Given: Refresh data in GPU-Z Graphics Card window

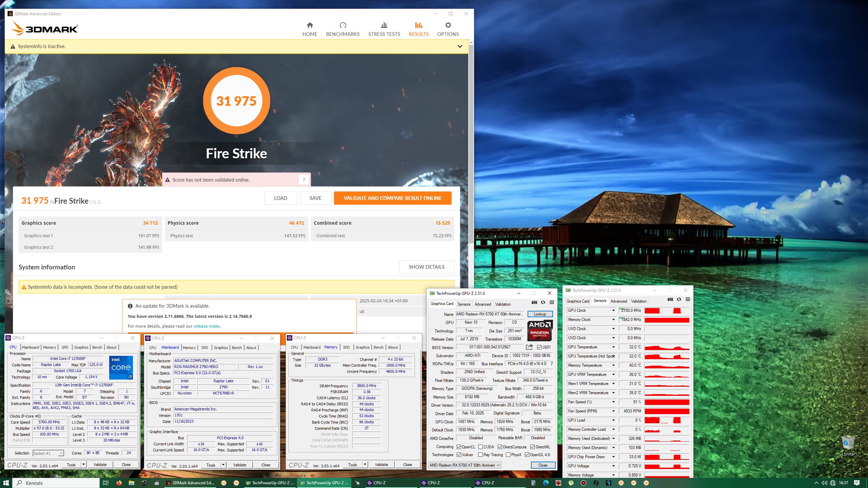Looking at the screenshot, I should coord(543,302).
